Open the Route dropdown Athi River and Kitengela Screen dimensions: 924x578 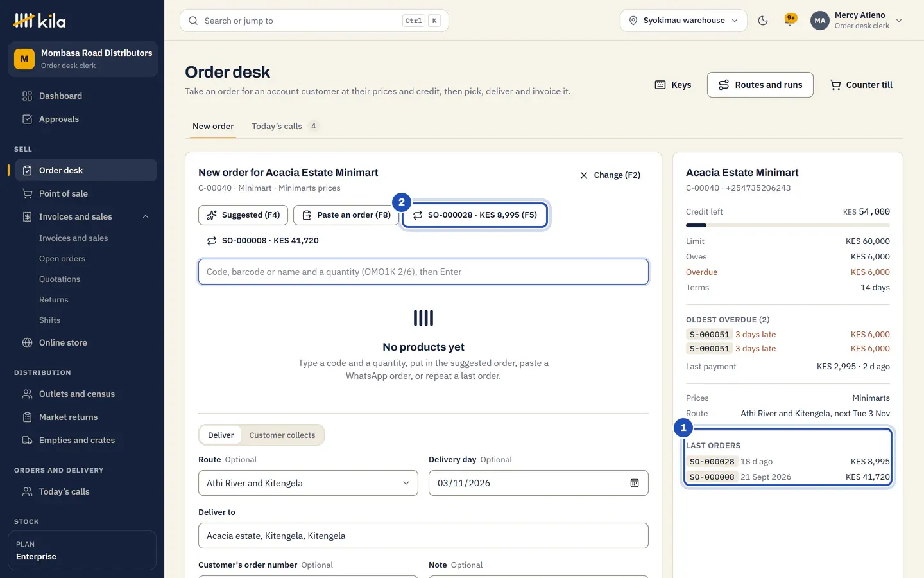pos(308,483)
